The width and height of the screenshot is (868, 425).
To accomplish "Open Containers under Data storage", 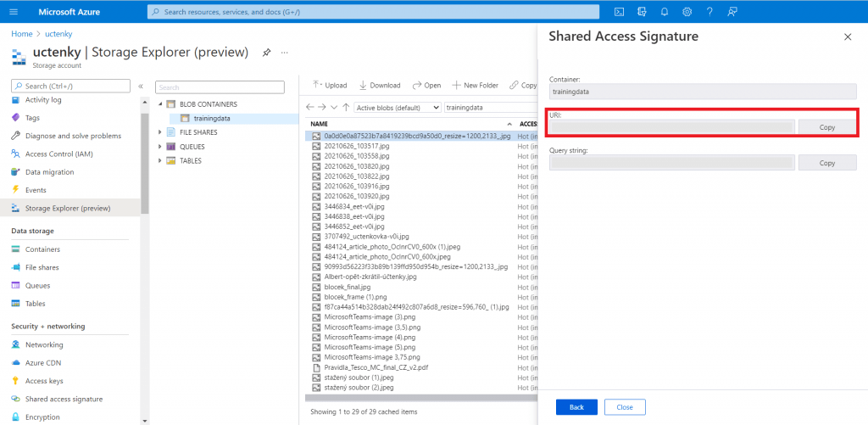I will (42, 249).
